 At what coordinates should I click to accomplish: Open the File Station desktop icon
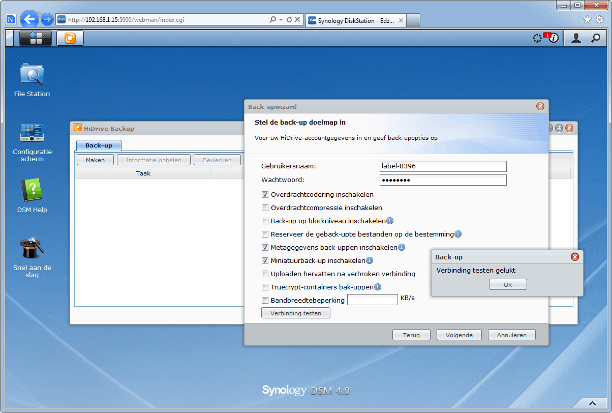[32, 80]
